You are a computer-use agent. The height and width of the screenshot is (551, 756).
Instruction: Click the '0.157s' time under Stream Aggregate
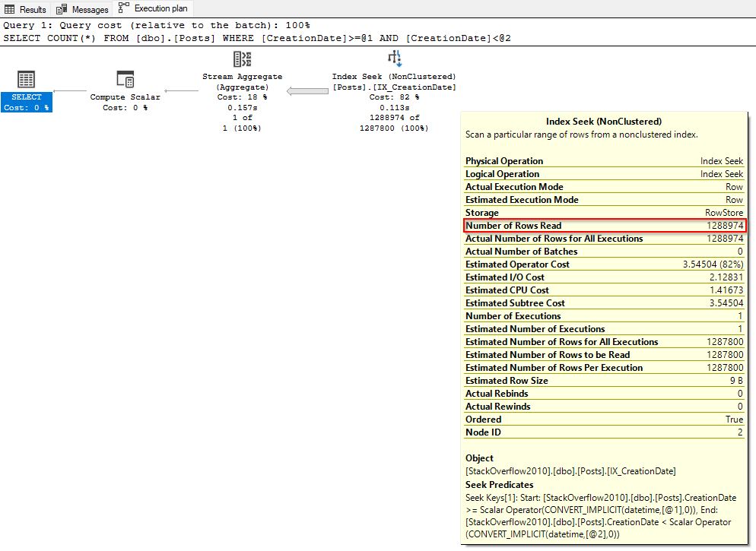(242, 108)
